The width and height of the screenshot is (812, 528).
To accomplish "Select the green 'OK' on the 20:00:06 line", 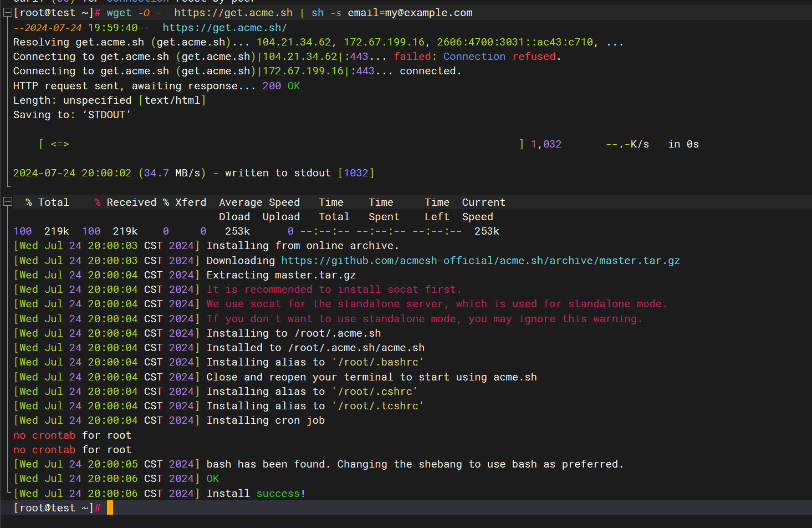I will click(x=213, y=479).
